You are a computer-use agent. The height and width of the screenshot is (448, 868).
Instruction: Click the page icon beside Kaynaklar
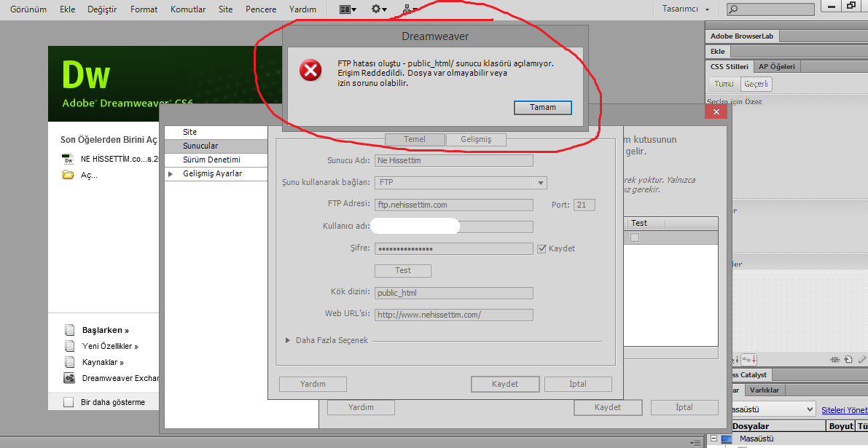(70, 362)
